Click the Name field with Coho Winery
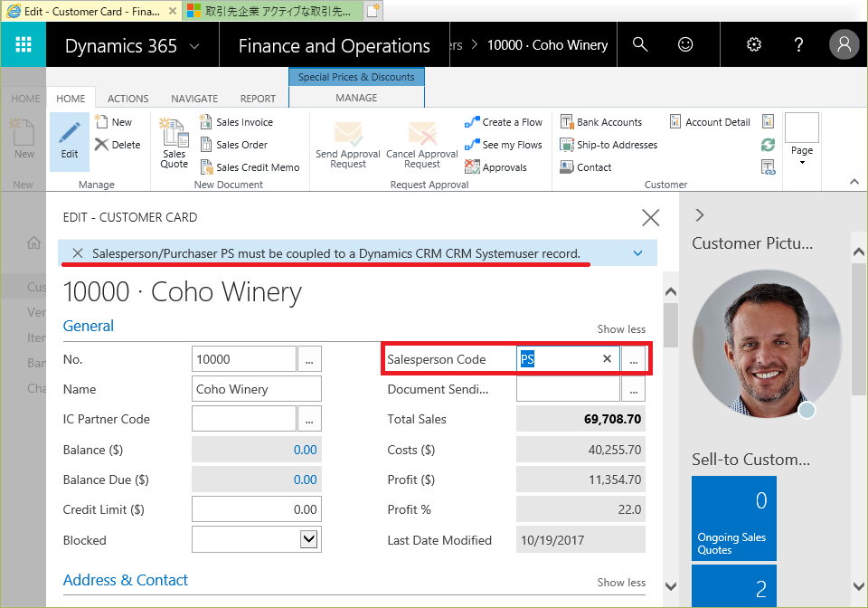 pyautogui.click(x=256, y=389)
